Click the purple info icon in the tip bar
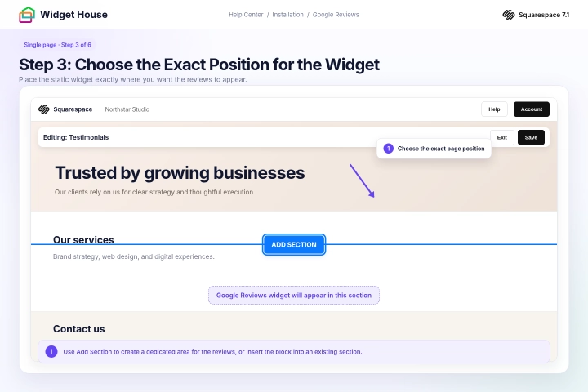The width and height of the screenshot is (588, 392). click(51, 351)
